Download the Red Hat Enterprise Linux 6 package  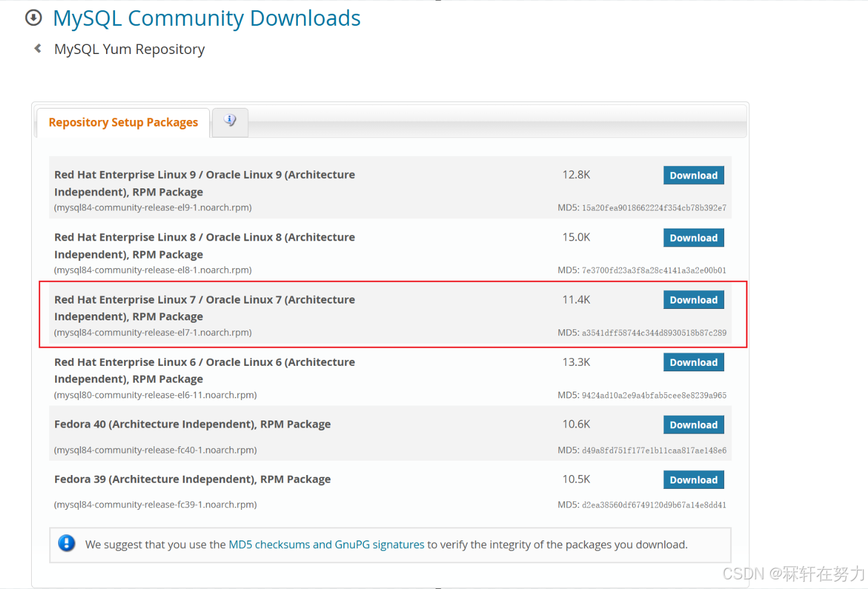(x=693, y=362)
